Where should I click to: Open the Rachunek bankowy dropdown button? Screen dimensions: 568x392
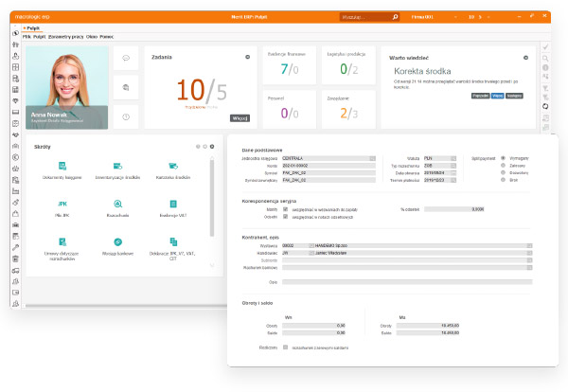pyautogui.click(x=529, y=267)
